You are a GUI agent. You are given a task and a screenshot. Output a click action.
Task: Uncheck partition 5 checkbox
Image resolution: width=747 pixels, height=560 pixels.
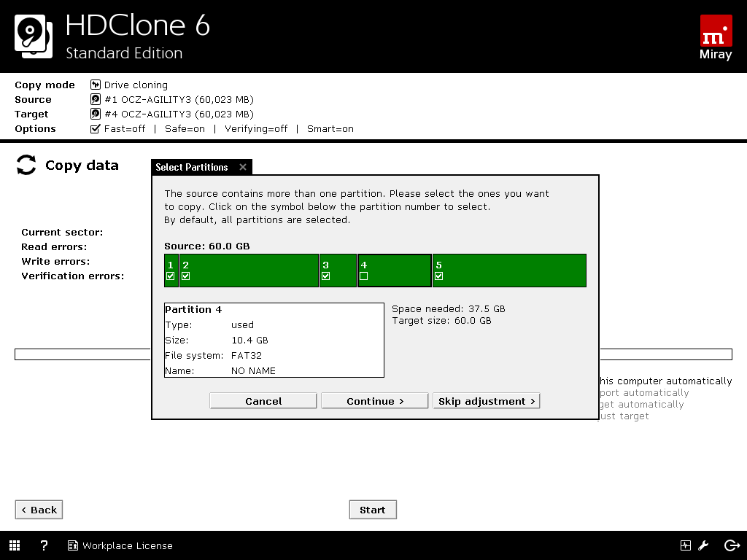438,276
